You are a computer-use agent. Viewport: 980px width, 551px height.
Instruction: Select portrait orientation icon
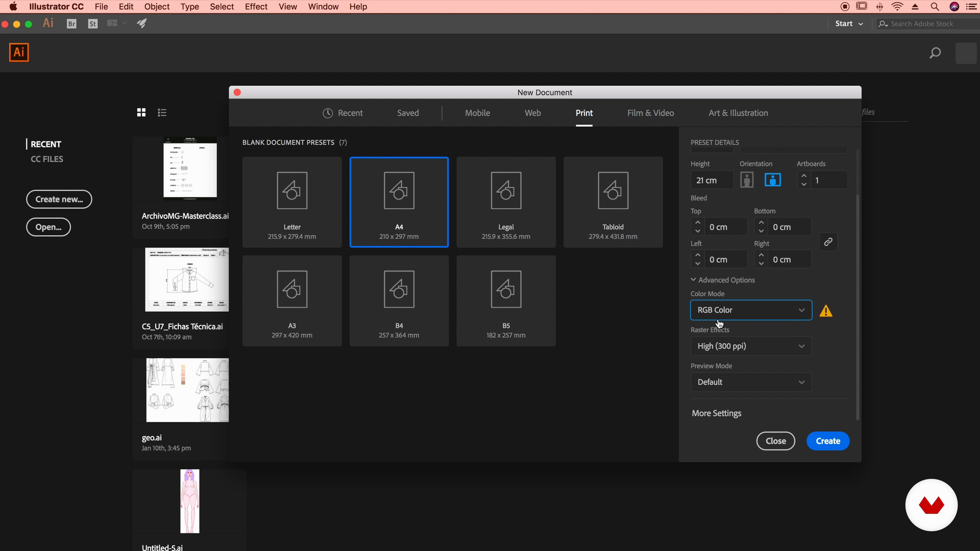[747, 180]
